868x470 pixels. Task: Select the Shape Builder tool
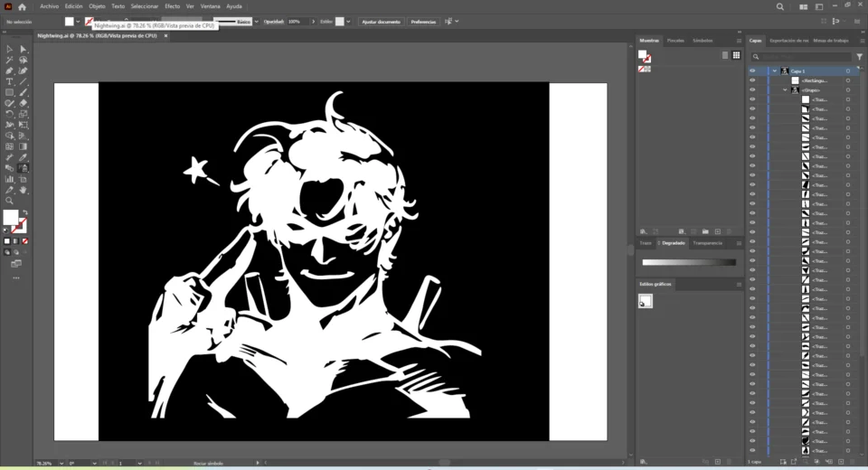(9, 136)
